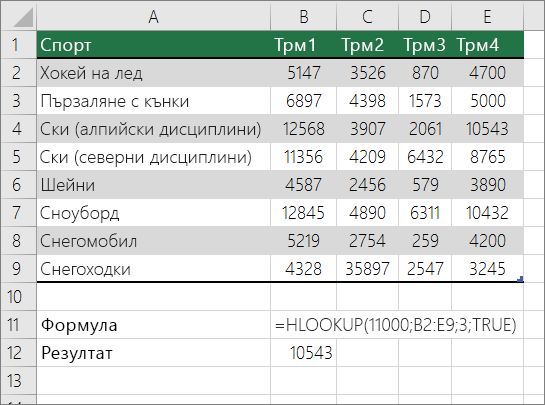This screenshot has width=545, height=405.
Task: Click the value 5000 in row 3
Action: click(487, 101)
